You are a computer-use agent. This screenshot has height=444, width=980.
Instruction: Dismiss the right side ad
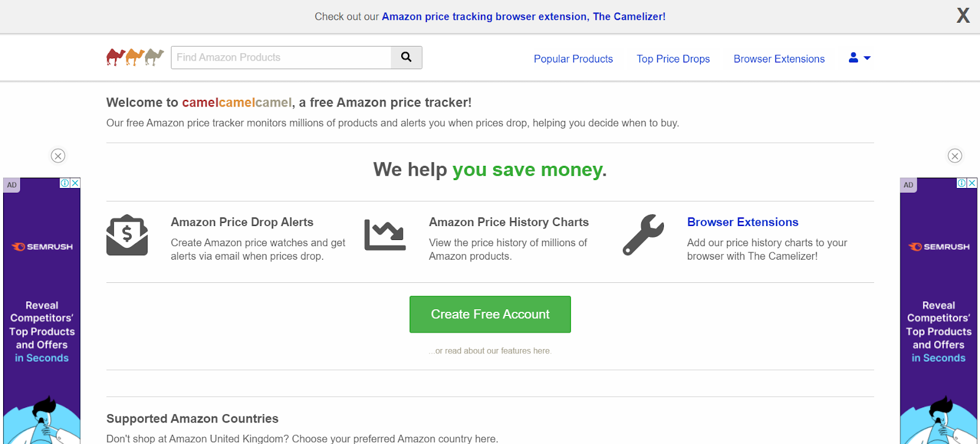click(x=955, y=156)
